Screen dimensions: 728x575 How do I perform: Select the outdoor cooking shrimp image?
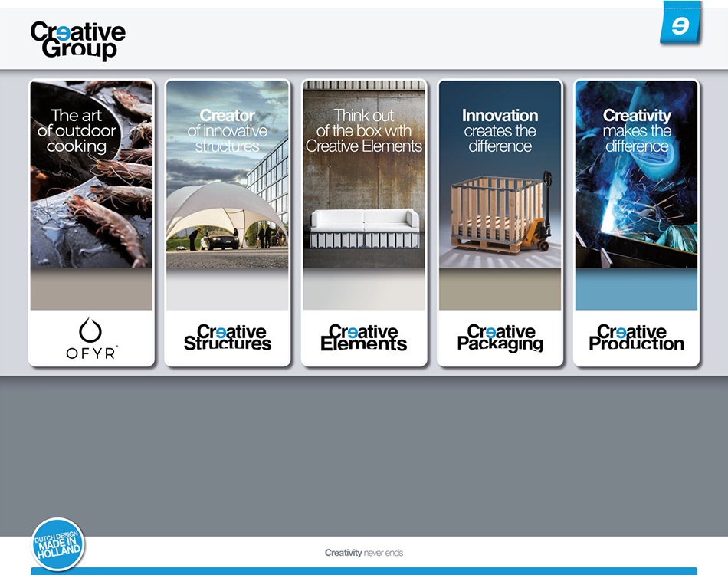[x=91, y=174]
